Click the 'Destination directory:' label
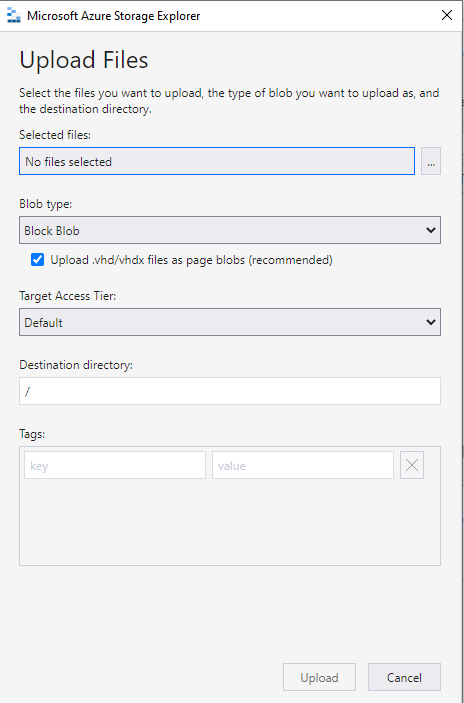 pyautogui.click(x=76, y=365)
